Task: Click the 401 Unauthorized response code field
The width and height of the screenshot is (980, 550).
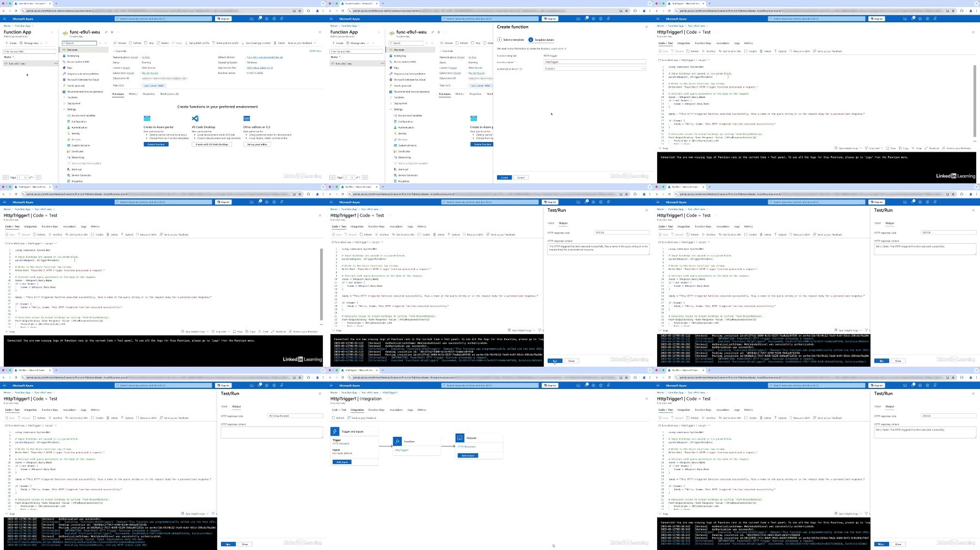Action: [x=295, y=416]
